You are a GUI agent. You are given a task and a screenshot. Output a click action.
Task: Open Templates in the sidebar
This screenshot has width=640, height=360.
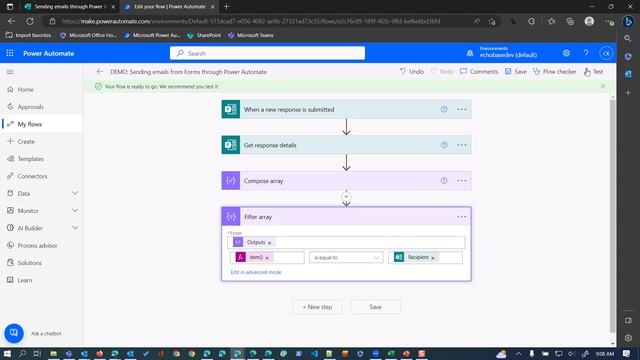31,159
